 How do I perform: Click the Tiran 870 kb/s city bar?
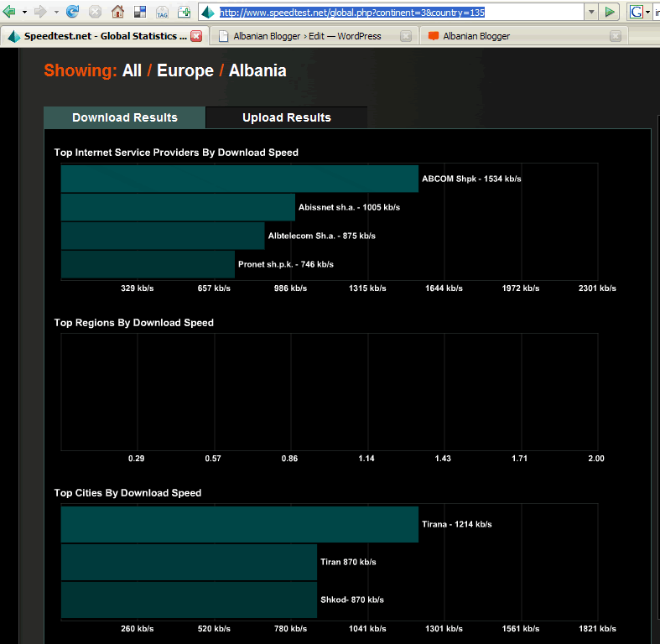tap(189, 563)
